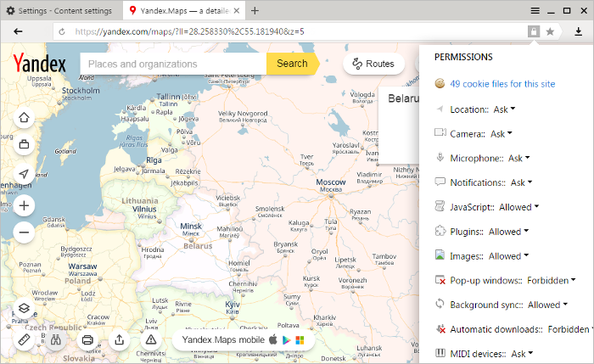594x364 pixels.
Task: Click the cookie icon in Permissions
Action: (440, 83)
